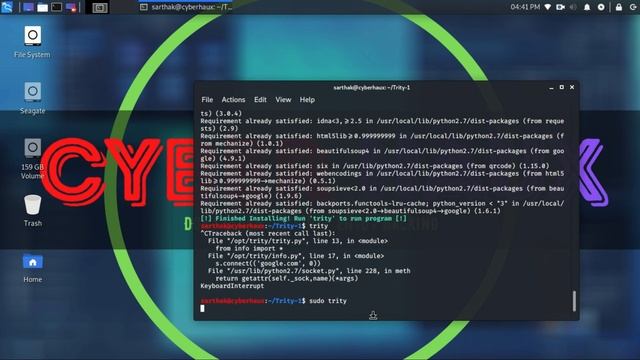Open the notifications bell icon

click(x=587, y=7)
